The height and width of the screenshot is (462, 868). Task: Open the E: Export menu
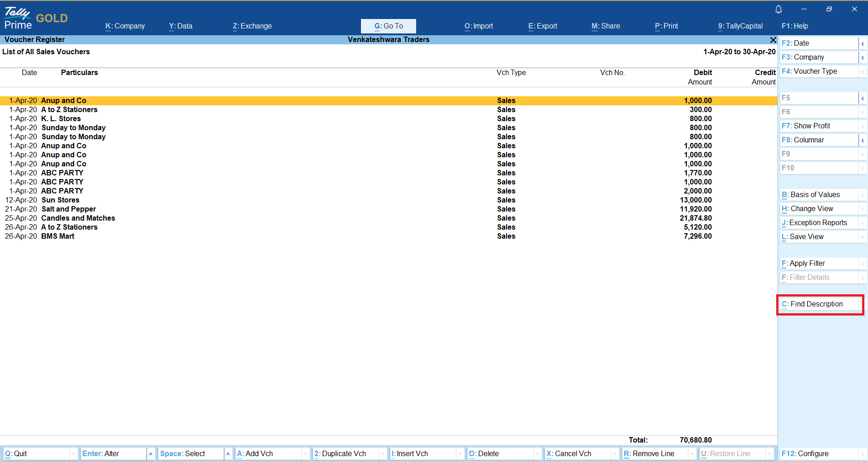(x=542, y=26)
